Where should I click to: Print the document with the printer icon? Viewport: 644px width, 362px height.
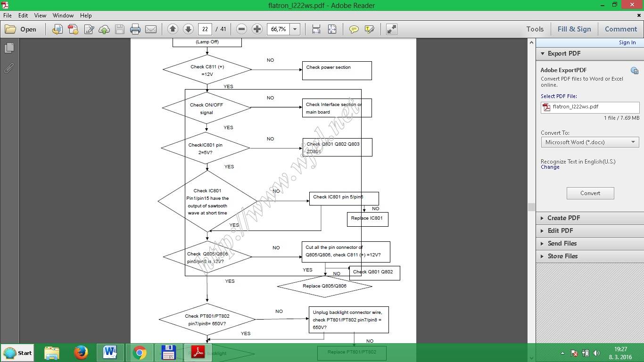(135, 29)
